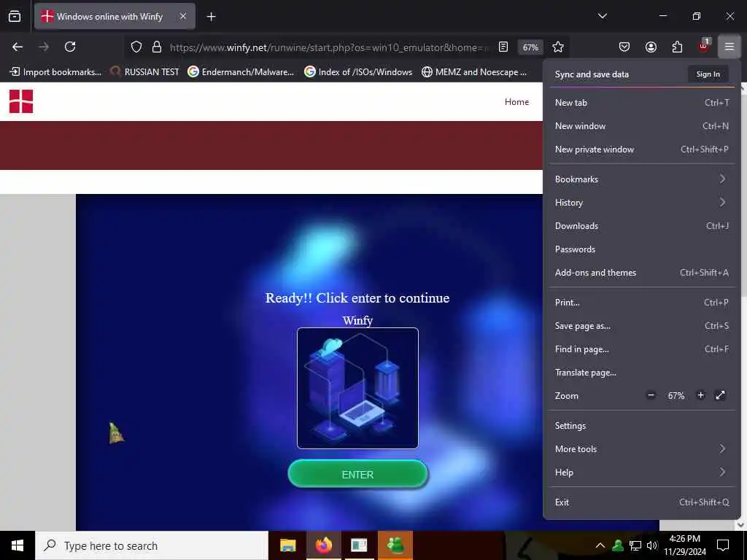The height and width of the screenshot is (560, 747).
Task: Open Add-ons and themes
Action: pyautogui.click(x=642, y=273)
